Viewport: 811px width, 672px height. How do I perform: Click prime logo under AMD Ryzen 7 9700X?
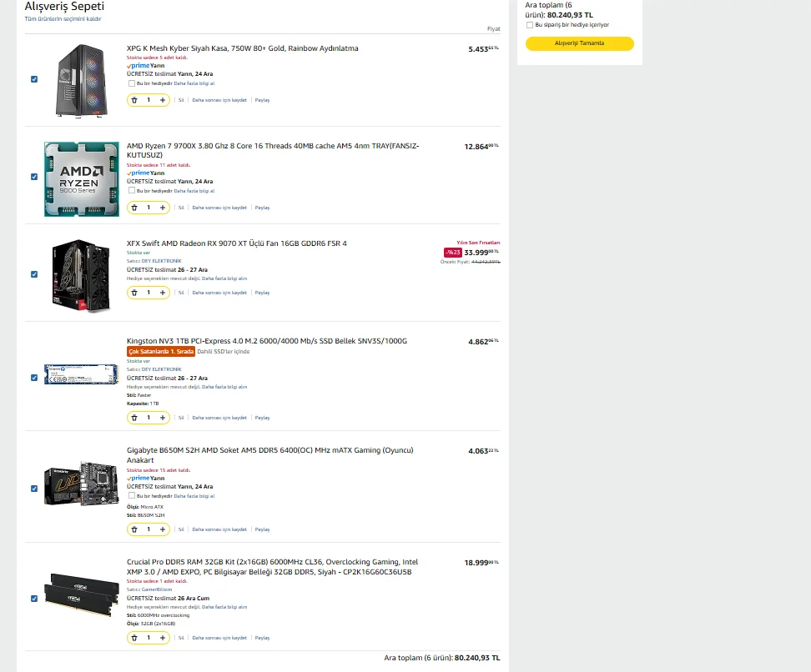pyautogui.click(x=139, y=173)
